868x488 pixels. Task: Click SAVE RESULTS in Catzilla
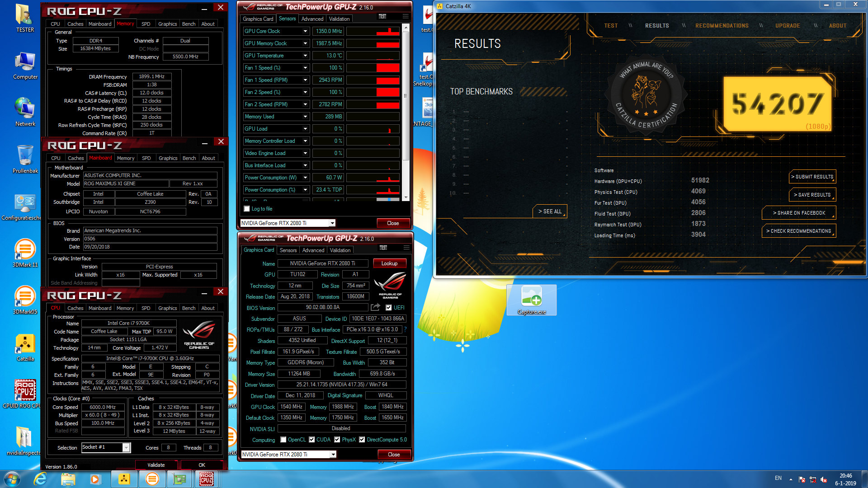click(812, 195)
